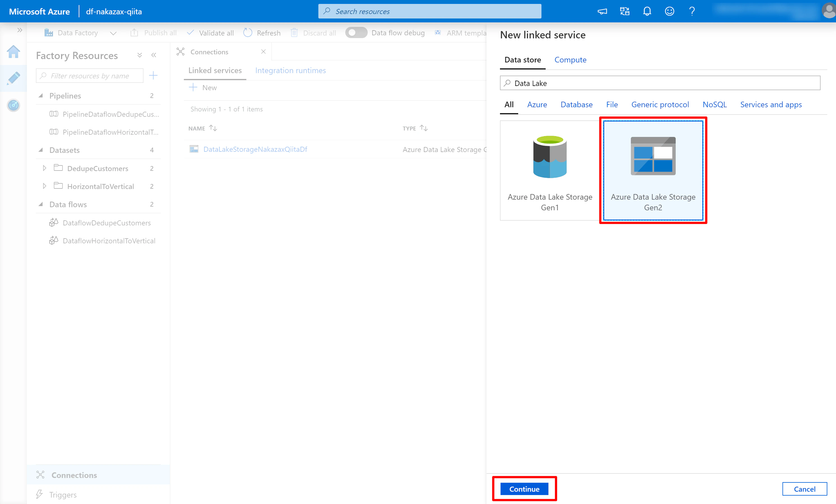836x504 pixels.
Task: Click the New linked service button
Action: [203, 87]
